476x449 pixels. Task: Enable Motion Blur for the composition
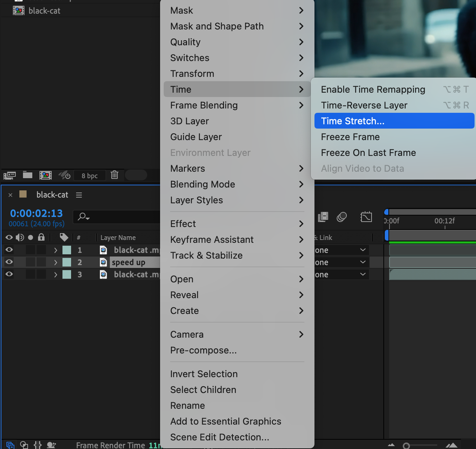point(342,217)
